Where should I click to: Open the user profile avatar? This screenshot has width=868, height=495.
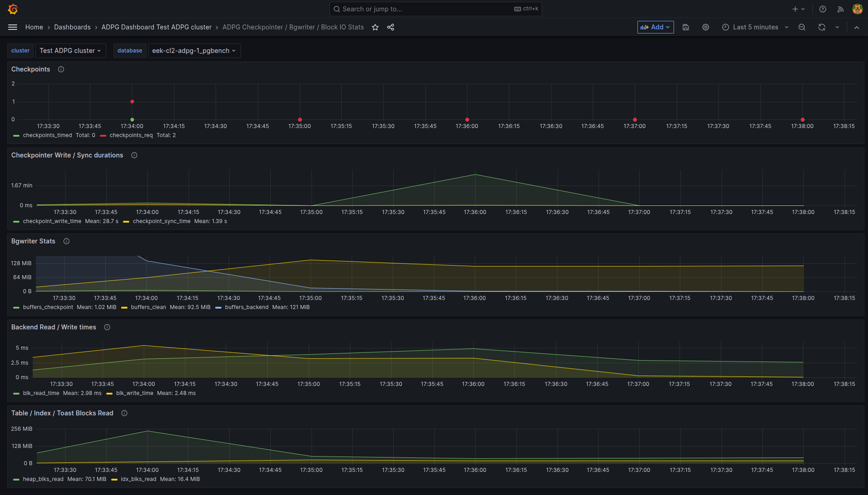858,9
